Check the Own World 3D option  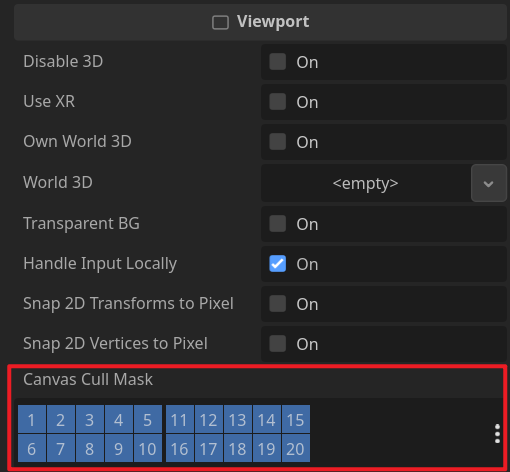(x=277, y=142)
